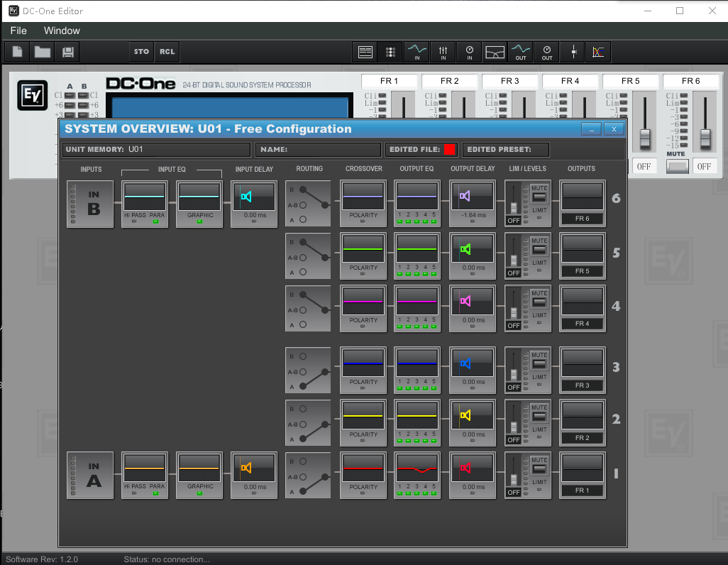
Task: Open channel 2 output EQ block with yellow line
Action: click(x=417, y=423)
